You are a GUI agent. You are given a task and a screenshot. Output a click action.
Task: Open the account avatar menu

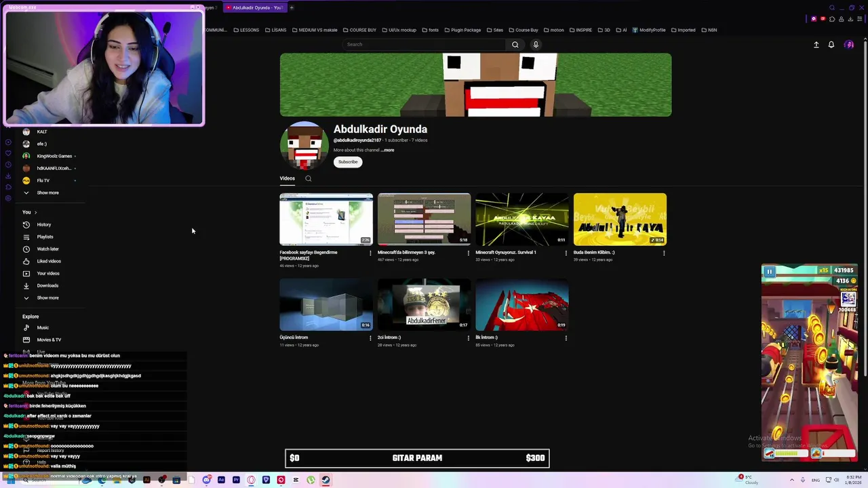[x=849, y=45]
